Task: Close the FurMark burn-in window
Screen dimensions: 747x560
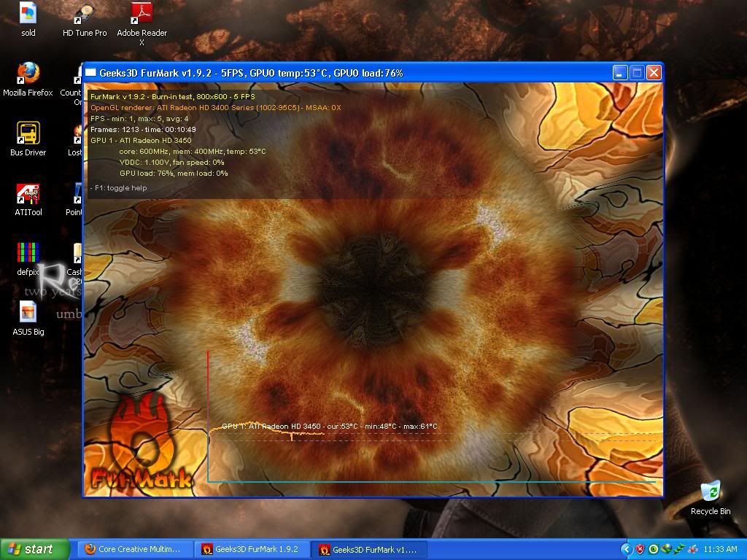Action: (x=654, y=73)
